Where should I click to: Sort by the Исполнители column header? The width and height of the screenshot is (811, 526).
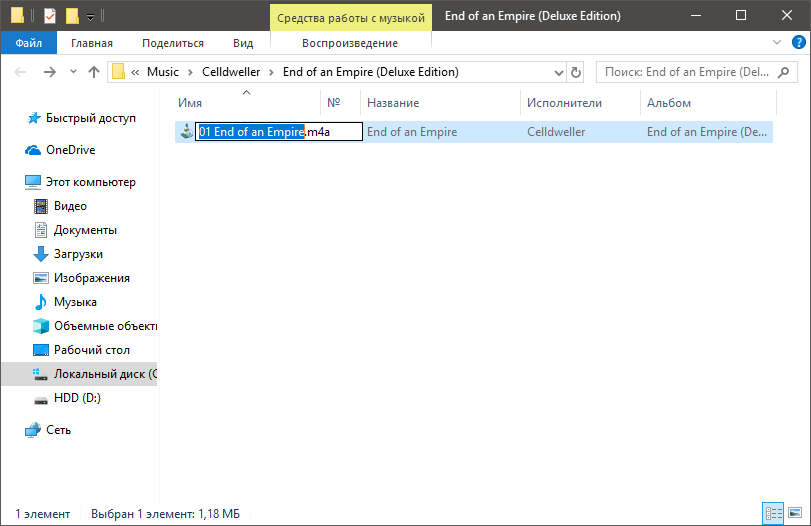[x=564, y=103]
